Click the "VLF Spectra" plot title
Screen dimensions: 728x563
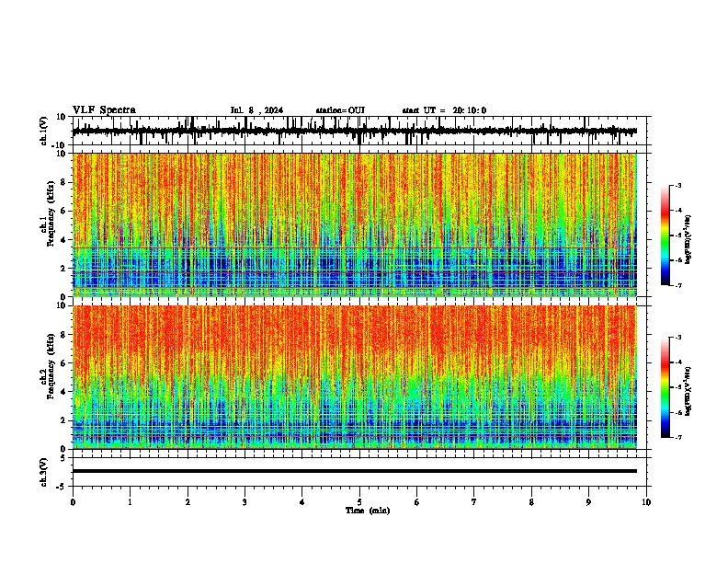tap(104, 110)
